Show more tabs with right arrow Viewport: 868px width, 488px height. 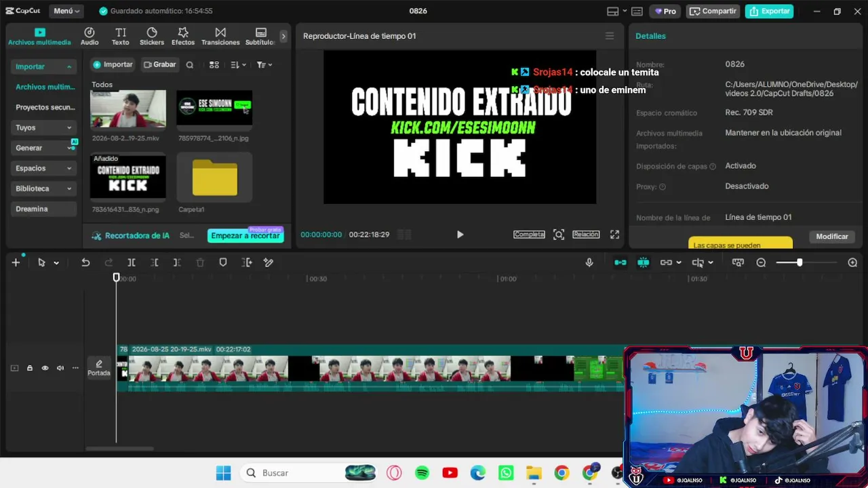(x=283, y=37)
